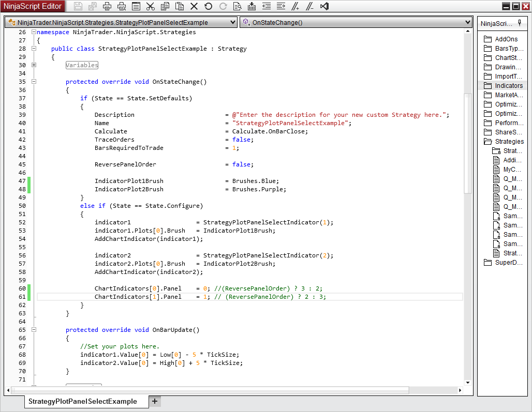
Task: Open the class selector dropdown
Action: (x=233, y=22)
